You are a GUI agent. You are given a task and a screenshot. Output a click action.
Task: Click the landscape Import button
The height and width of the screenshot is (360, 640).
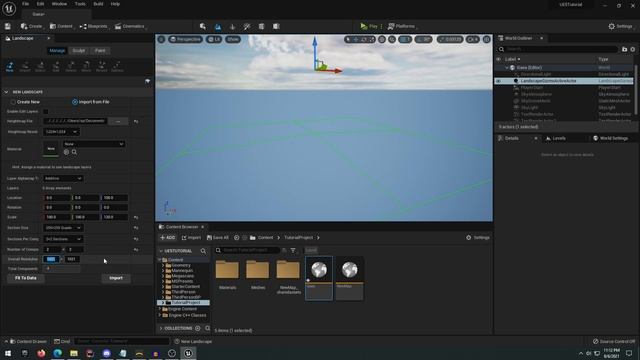coord(116,278)
